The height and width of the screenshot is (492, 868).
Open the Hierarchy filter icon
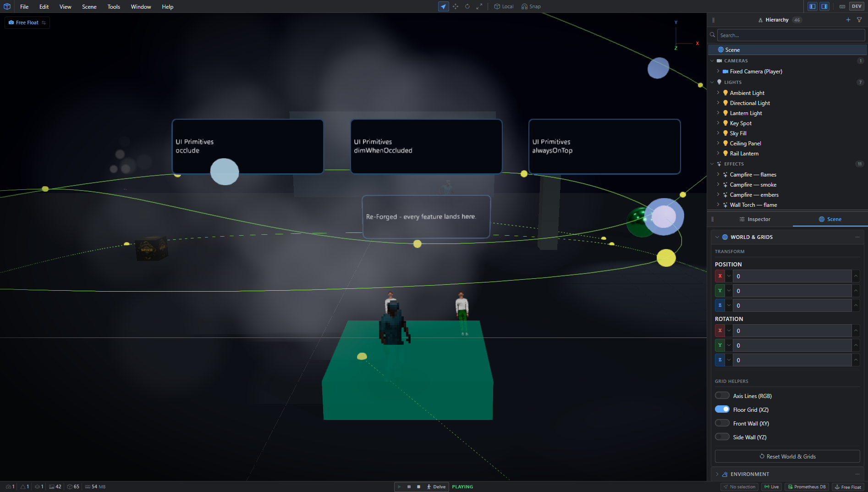859,20
